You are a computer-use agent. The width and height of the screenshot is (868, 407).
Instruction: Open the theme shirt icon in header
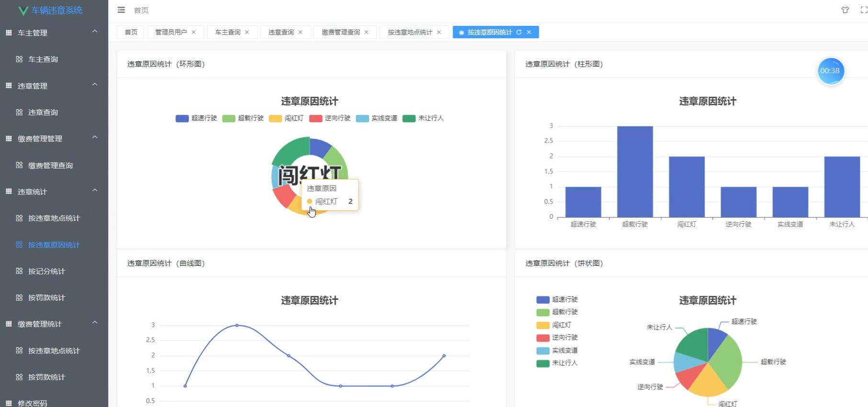845,10
